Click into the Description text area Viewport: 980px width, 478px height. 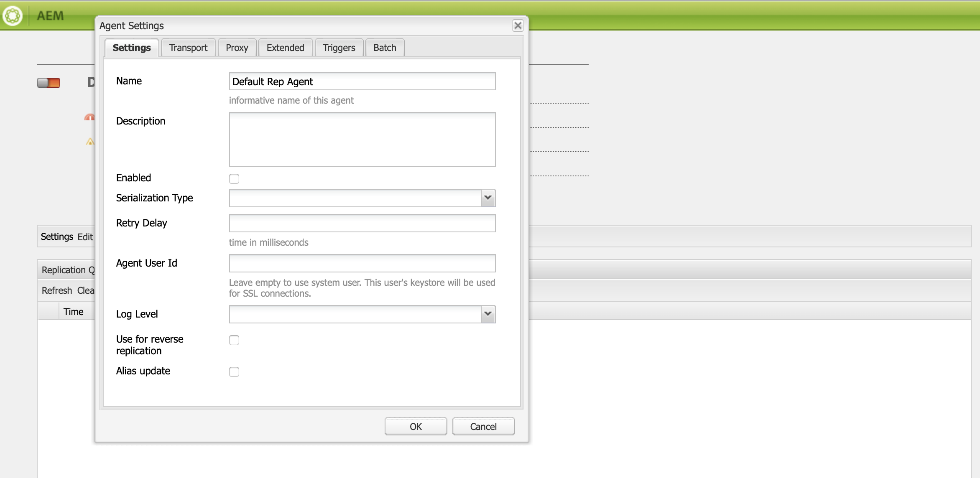click(362, 140)
